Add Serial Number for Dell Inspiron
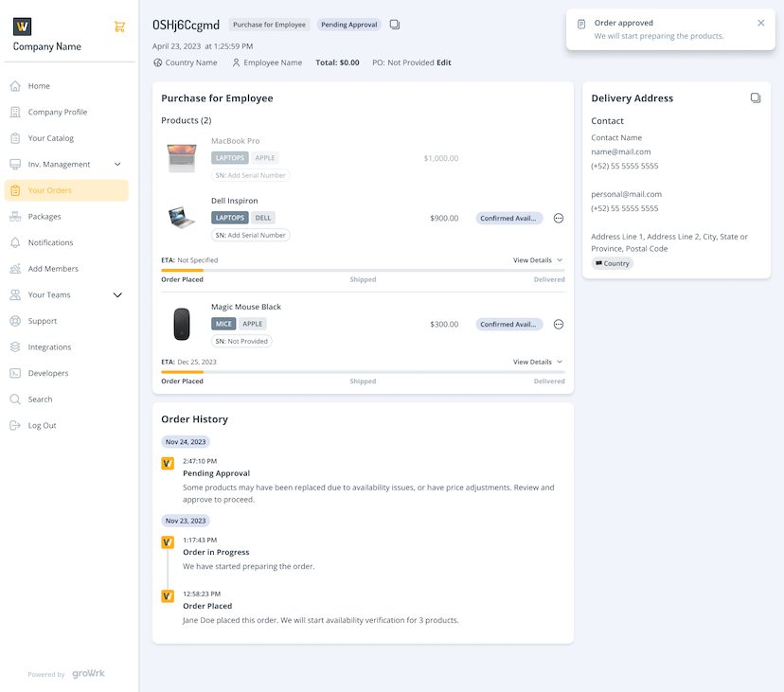This screenshot has height=692, width=784. point(251,235)
